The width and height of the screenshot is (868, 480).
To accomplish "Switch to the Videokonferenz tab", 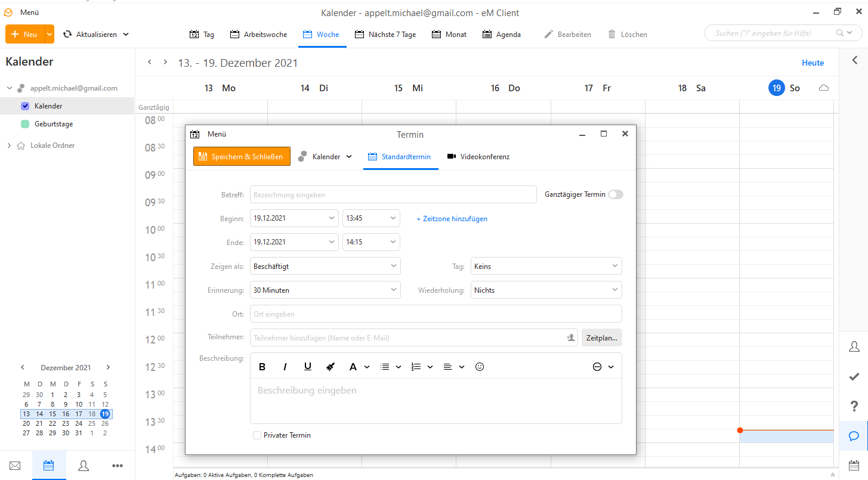I will point(478,157).
